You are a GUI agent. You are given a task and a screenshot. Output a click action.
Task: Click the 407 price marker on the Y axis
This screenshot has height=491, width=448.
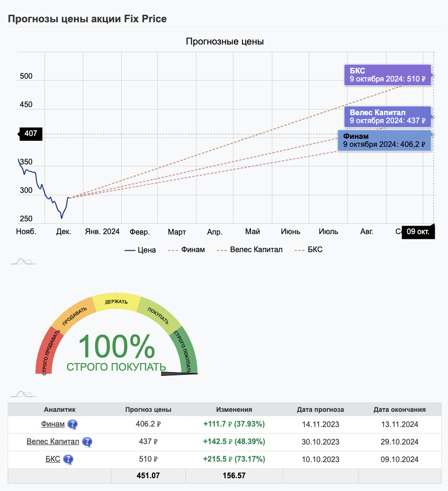click(31, 134)
